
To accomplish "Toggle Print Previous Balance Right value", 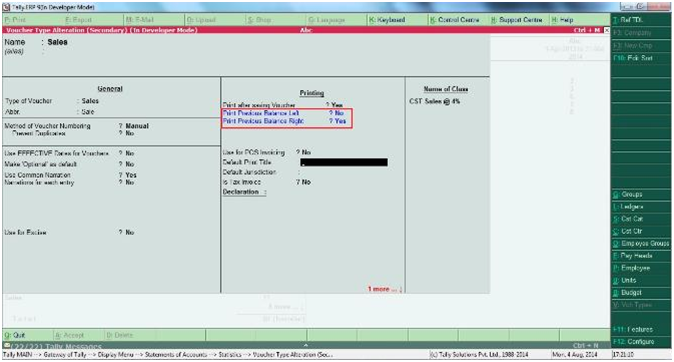I will coord(340,121).
